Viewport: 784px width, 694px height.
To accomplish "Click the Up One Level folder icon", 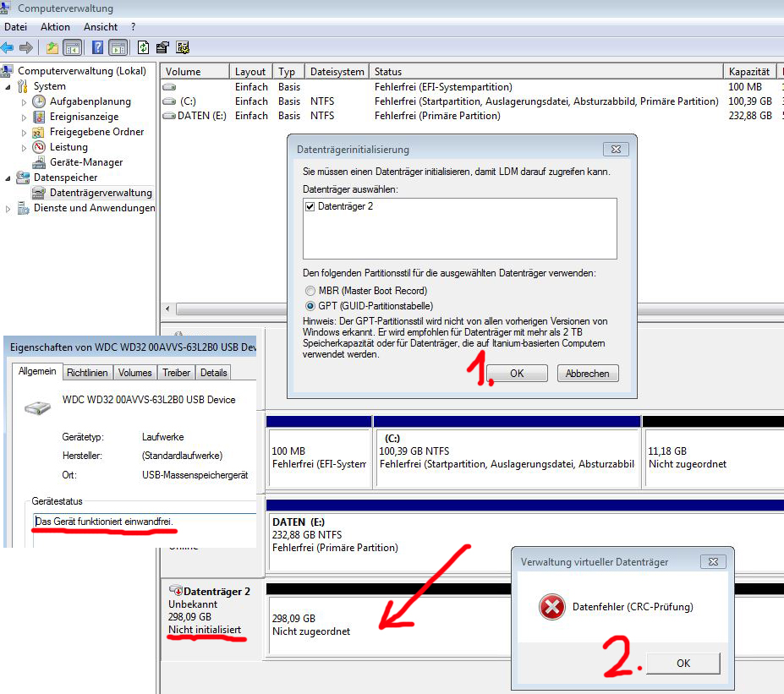I will tap(52, 47).
